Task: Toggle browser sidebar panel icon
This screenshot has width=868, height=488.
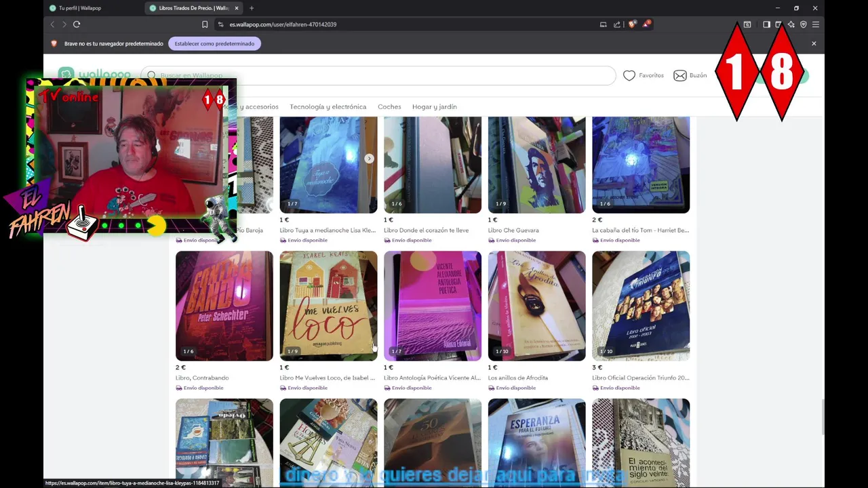Action: (x=766, y=24)
